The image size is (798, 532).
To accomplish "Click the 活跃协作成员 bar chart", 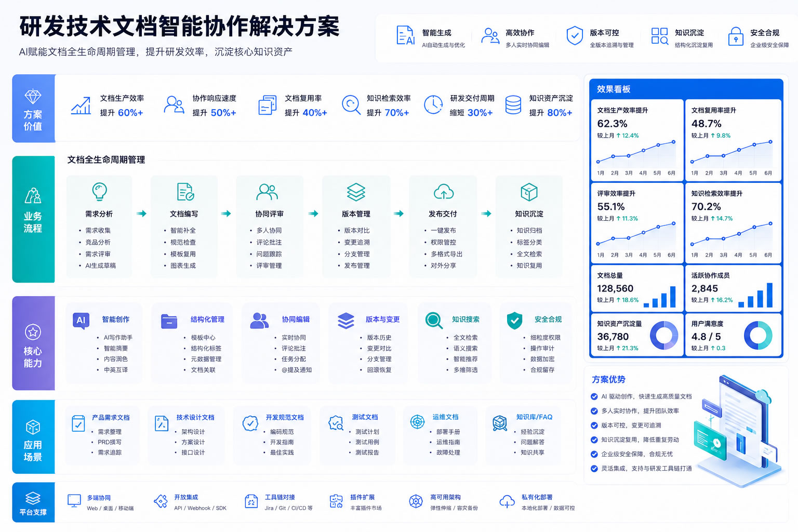I will point(755,296).
